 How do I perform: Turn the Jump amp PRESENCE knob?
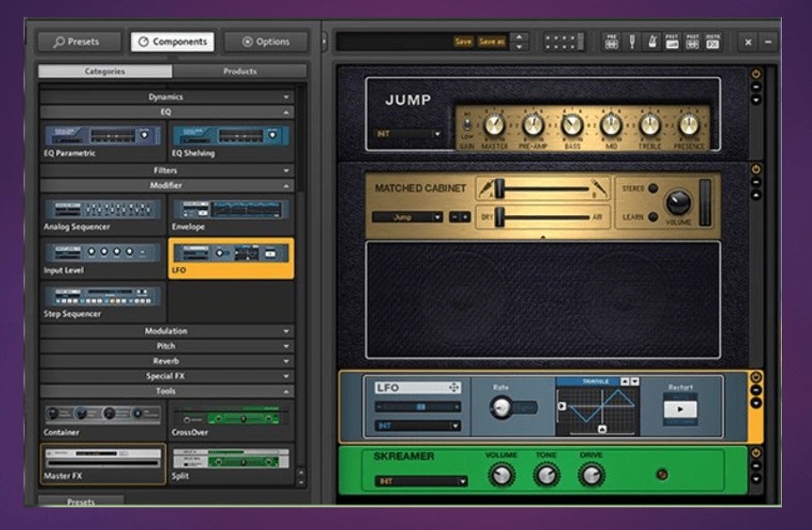pyautogui.click(x=688, y=124)
